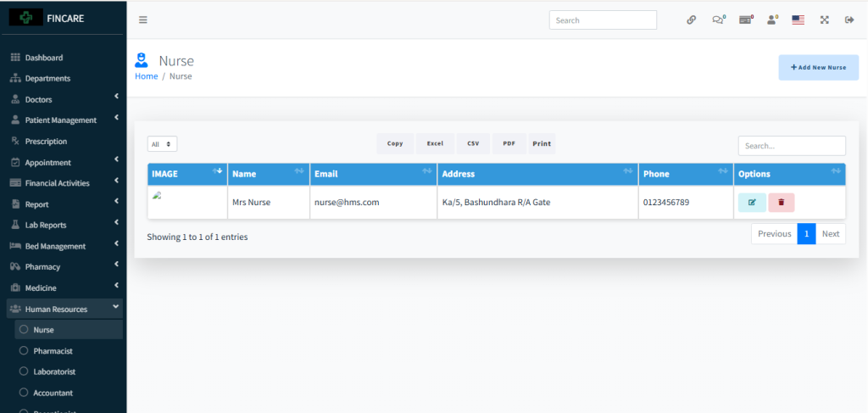The width and height of the screenshot is (868, 413).
Task: Delete the Mrs Nurse record
Action: click(x=781, y=203)
